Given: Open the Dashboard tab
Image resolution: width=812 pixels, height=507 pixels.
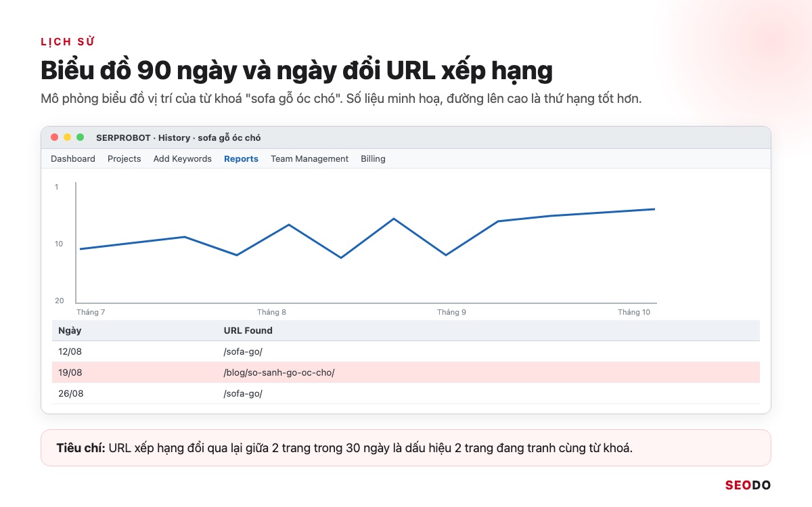Looking at the screenshot, I should (73, 158).
